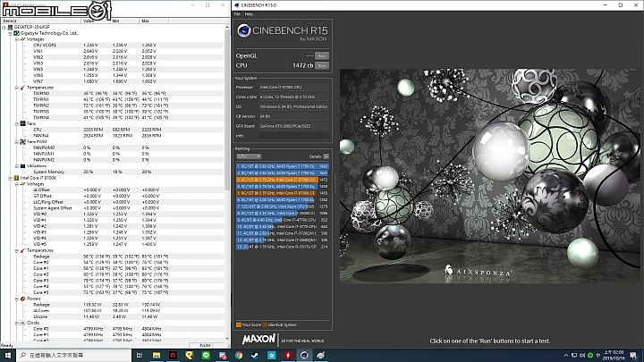Collapse the DESKTOP computer node in HWMonitor
This screenshot has width=644, height=362.
pos(4,27)
